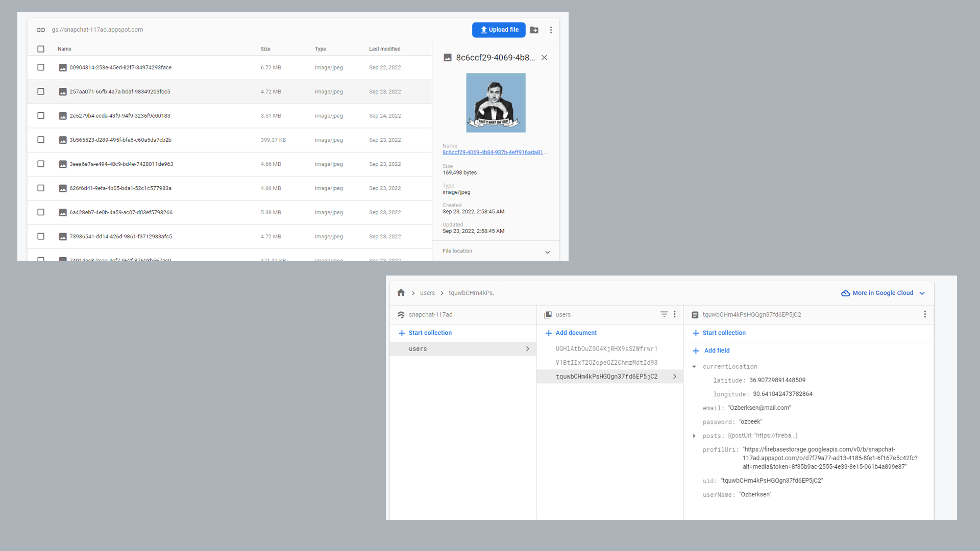Click the cloud icon beside More in Google Cloud

(846, 293)
